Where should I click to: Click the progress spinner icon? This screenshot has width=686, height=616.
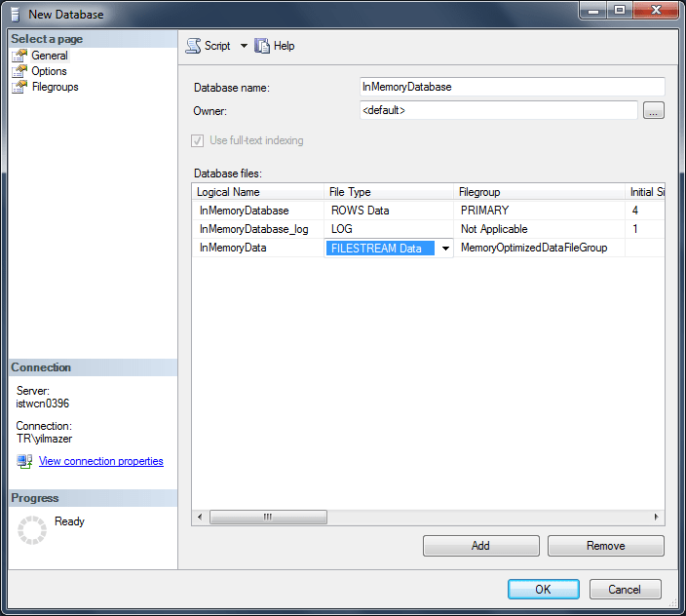click(x=32, y=530)
